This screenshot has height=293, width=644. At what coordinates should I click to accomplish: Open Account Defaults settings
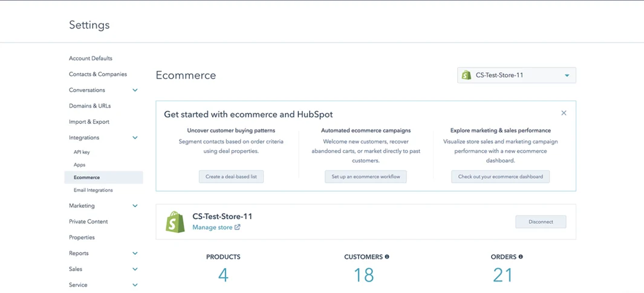(x=90, y=58)
